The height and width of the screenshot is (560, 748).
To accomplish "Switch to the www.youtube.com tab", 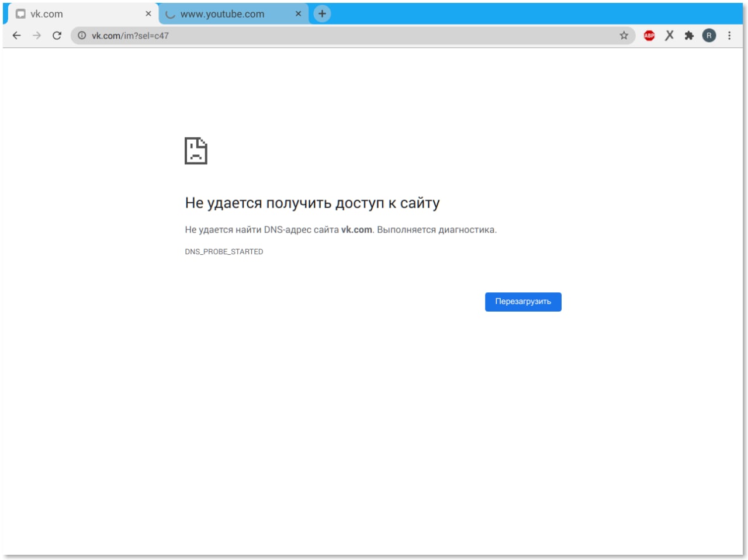I will click(234, 14).
